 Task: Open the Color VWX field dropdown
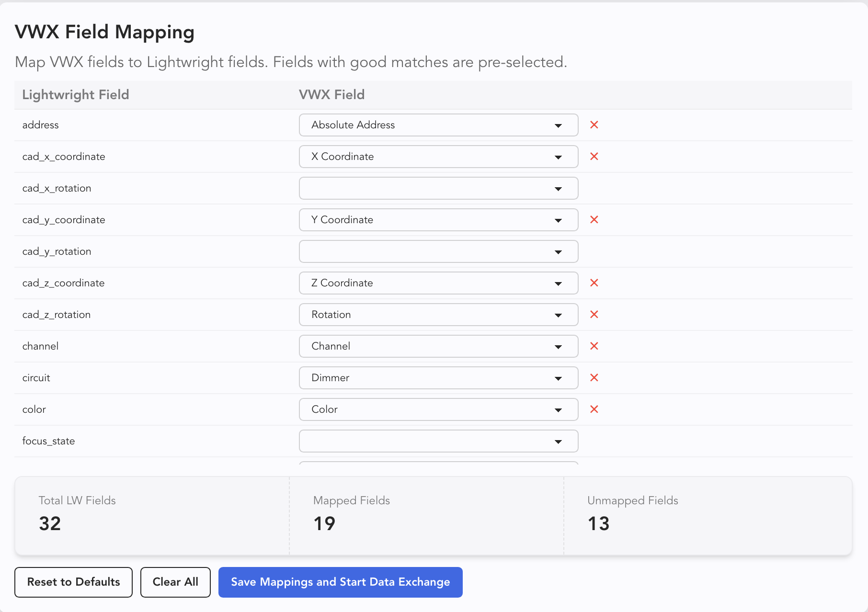pos(438,409)
